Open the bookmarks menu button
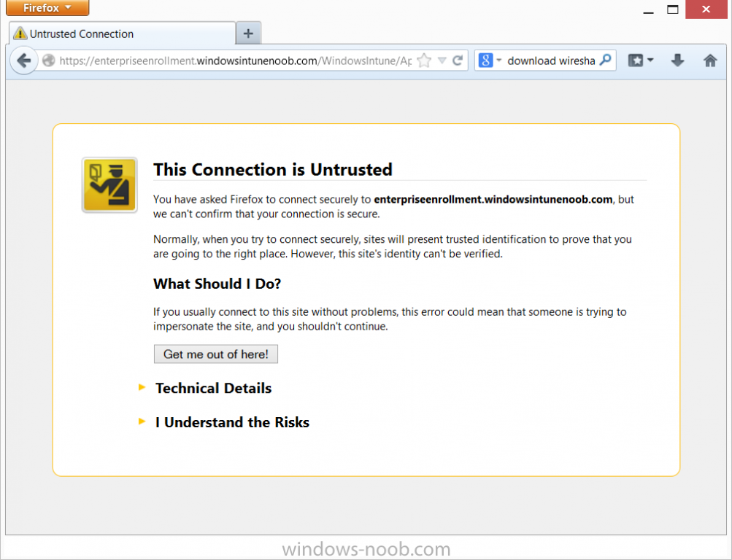The width and height of the screenshot is (732, 560). [641, 61]
